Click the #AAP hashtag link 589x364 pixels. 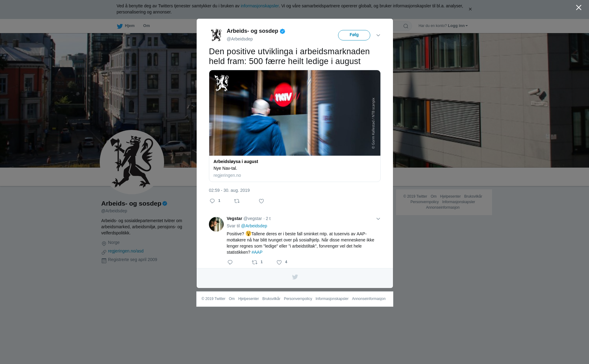point(257,252)
